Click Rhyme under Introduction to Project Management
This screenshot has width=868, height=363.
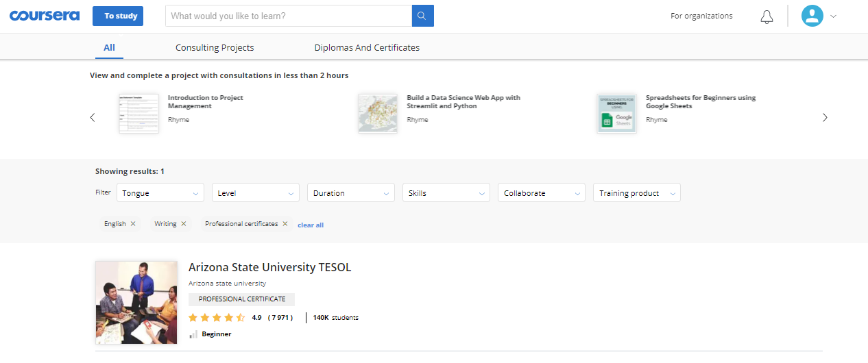pyautogui.click(x=178, y=120)
